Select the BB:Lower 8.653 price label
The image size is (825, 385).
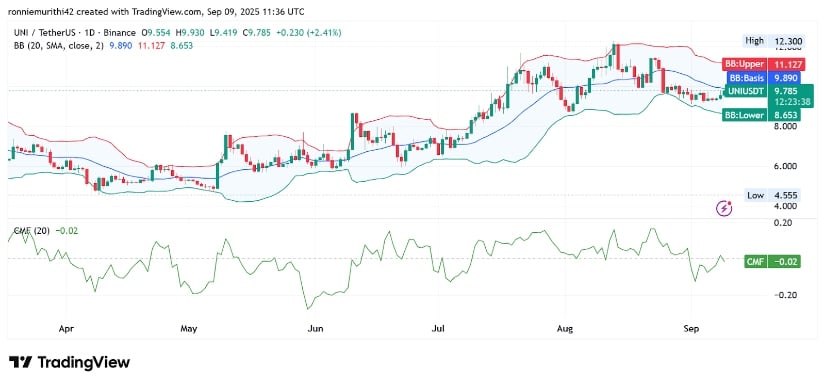coord(762,115)
